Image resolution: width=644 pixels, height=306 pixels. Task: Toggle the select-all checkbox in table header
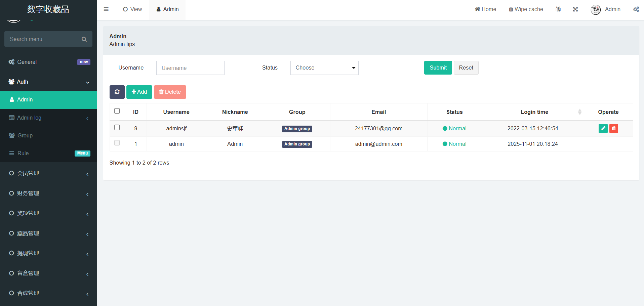click(117, 111)
